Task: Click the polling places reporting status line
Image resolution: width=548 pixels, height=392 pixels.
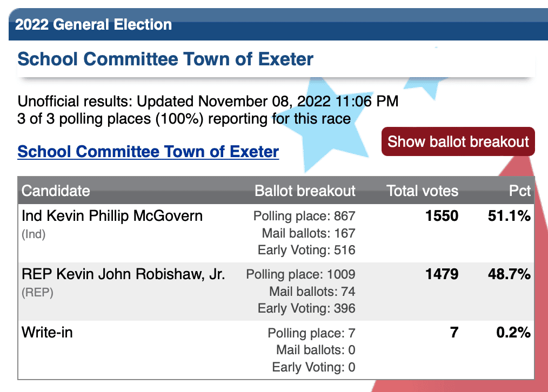Action: coord(184,119)
